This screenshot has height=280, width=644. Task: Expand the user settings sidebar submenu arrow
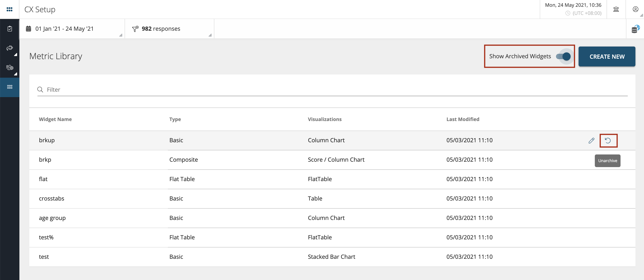16,74
